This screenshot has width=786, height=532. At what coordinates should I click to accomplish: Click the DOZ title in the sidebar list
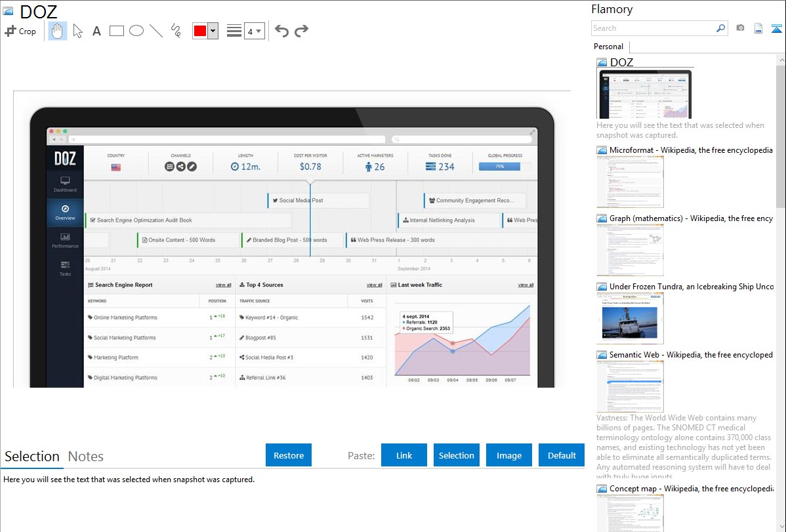click(x=621, y=62)
